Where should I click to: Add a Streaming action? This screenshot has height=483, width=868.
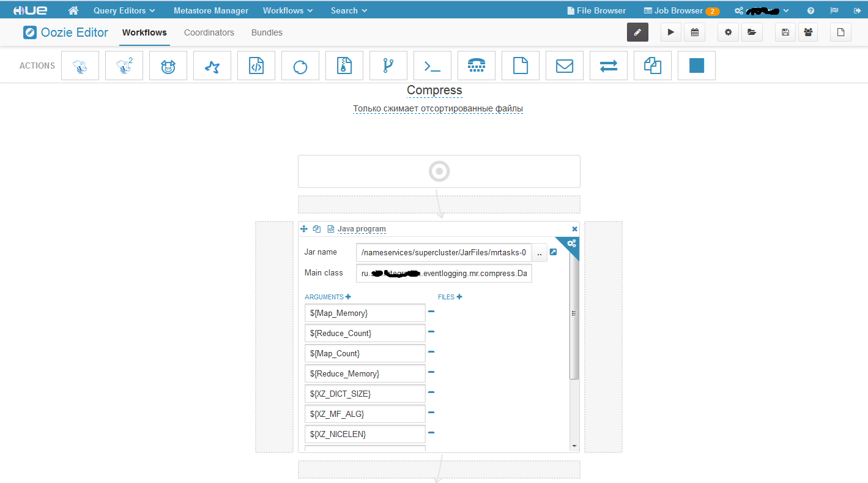coord(609,66)
